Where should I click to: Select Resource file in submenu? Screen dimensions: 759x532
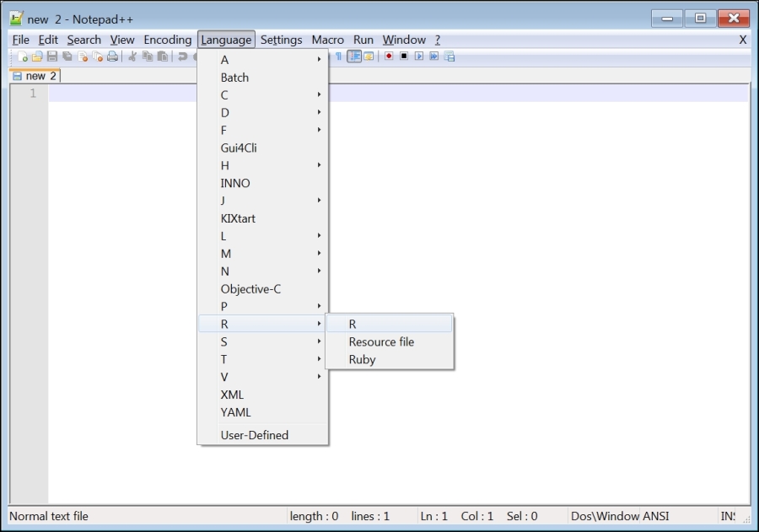(390, 341)
